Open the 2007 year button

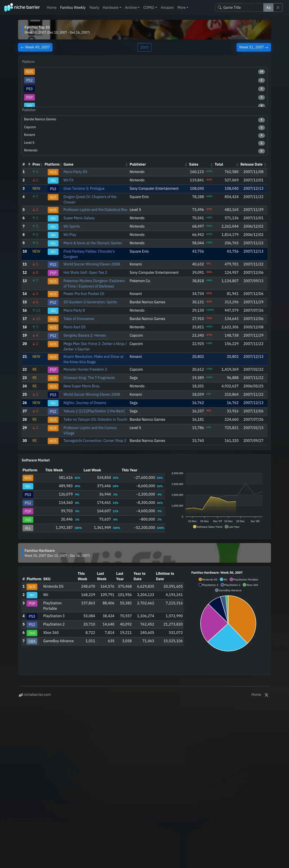pos(144,47)
